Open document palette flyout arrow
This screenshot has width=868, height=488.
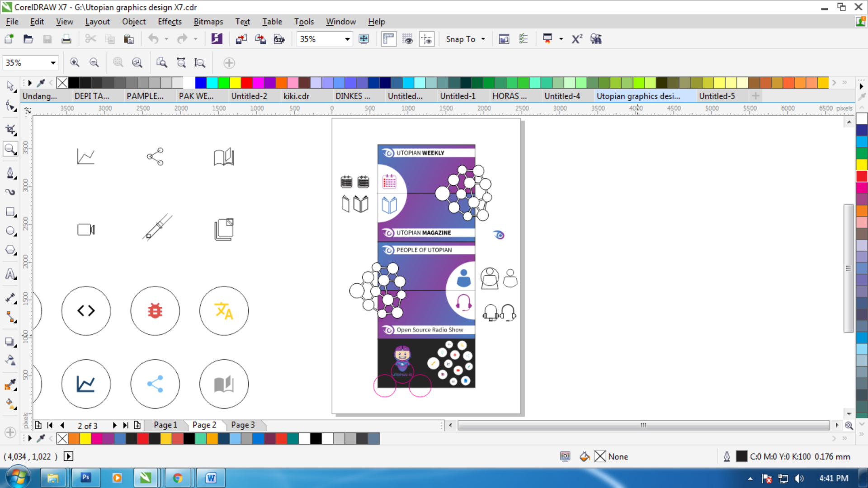point(30,438)
